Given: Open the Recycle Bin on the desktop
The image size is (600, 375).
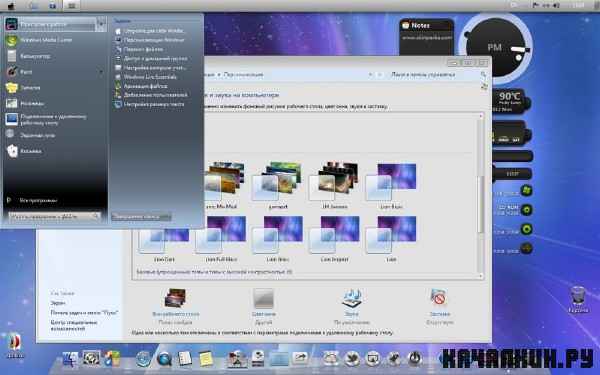Looking at the screenshot, I should pyautogui.click(x=578, y=299).
